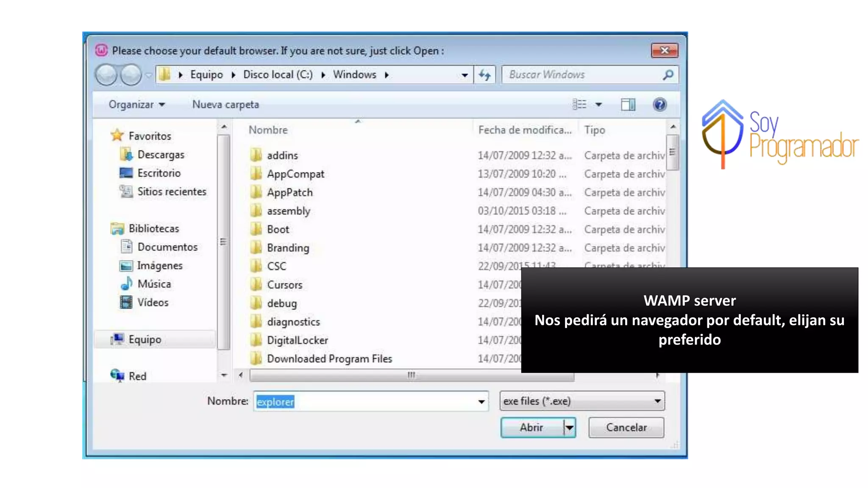This screenshot has width=868, height=488.
Task: Click the AppCompat folder icon
Action: click(256, 174)
